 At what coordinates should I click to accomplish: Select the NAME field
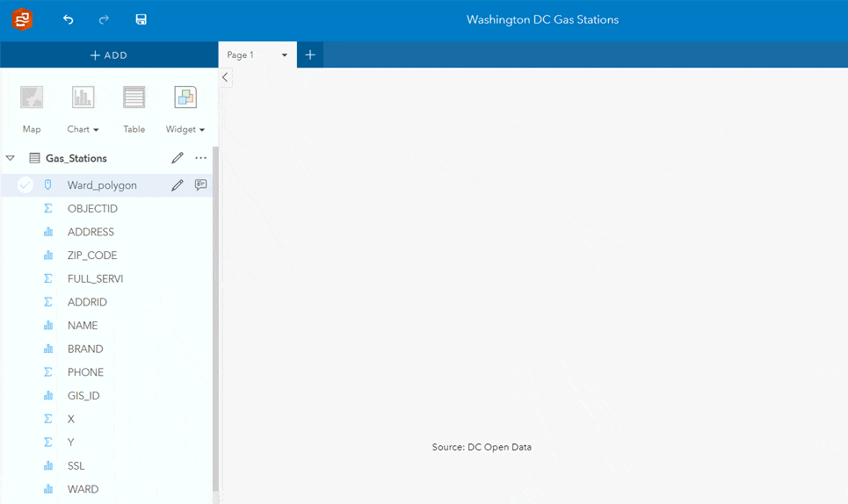83,325
